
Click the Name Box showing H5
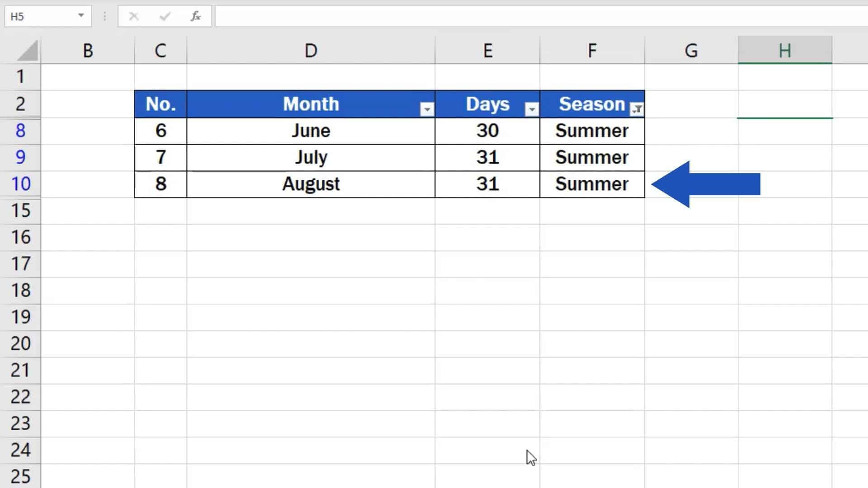pos(41,17)
